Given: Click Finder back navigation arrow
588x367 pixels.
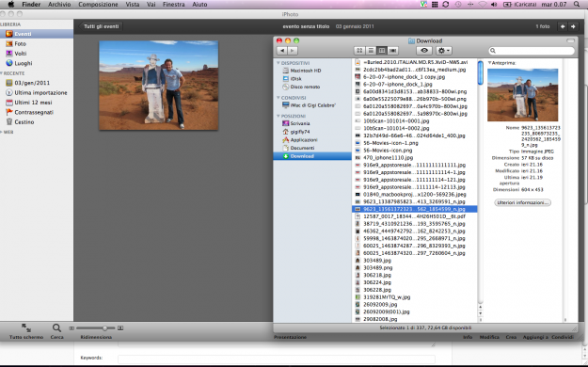Looking at the screenshot, I should [282, 51].
